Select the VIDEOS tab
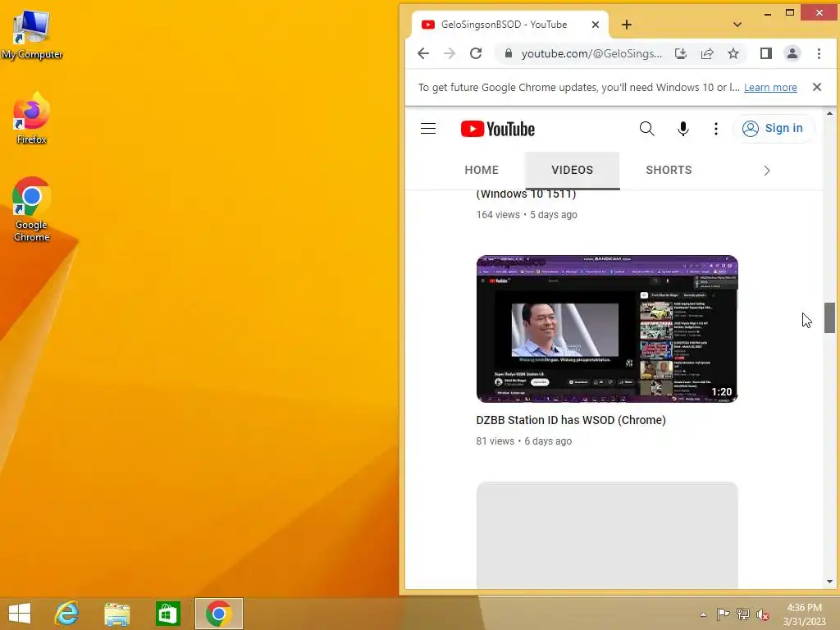The image size is (840, 630). [x=572, y=171]
